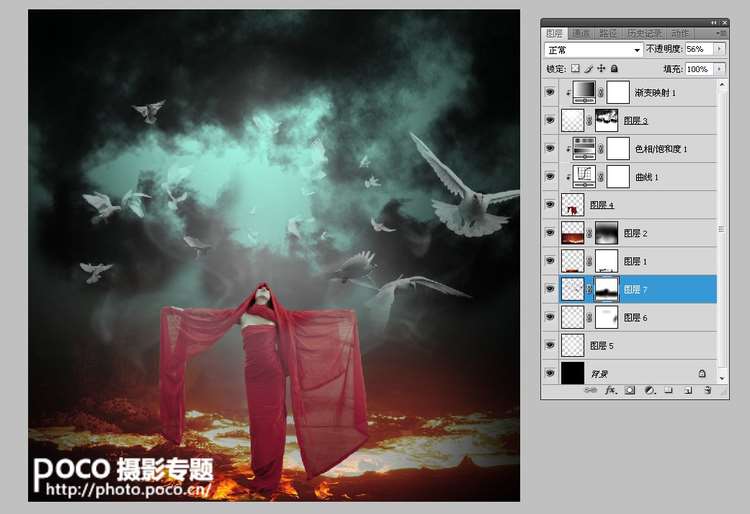Click the 图层 2 layer mask thumbnail
Screen dimensions: 750x514
(606, 233)
